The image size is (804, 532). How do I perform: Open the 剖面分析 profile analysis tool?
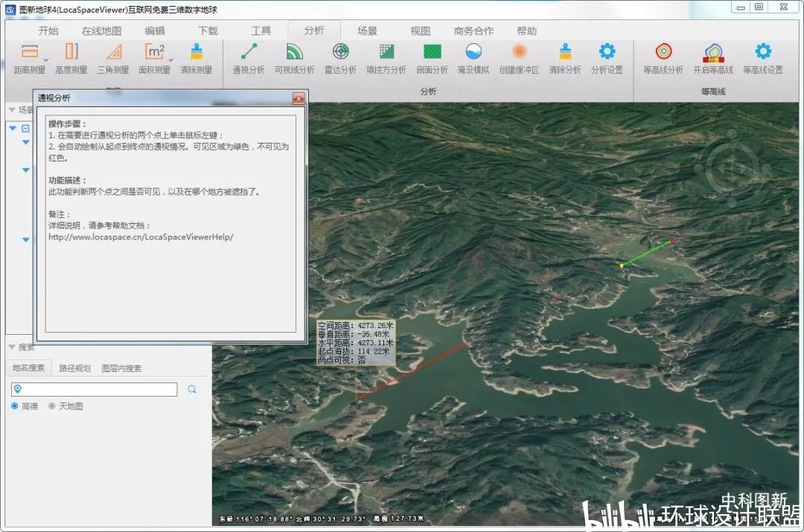[433, 59]
